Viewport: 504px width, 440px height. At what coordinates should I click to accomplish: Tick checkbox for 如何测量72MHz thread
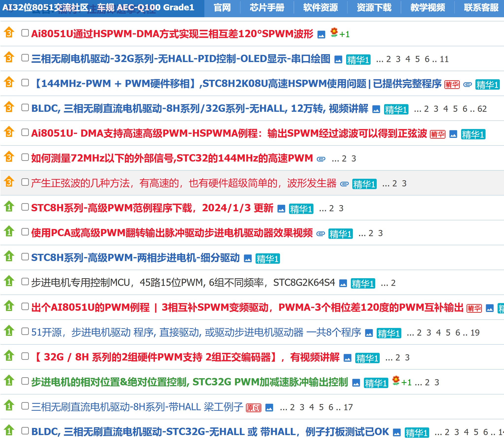pyautogui.click(x=25, y=157)
